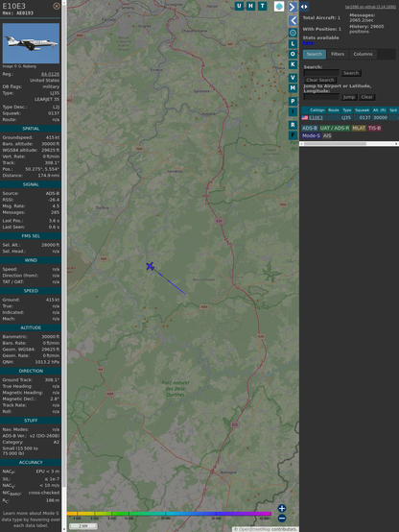Image resolution: width=399 pixels, height=532 pixels.
Task: Click the T map toolbar button
Action: tap(262, 6)
